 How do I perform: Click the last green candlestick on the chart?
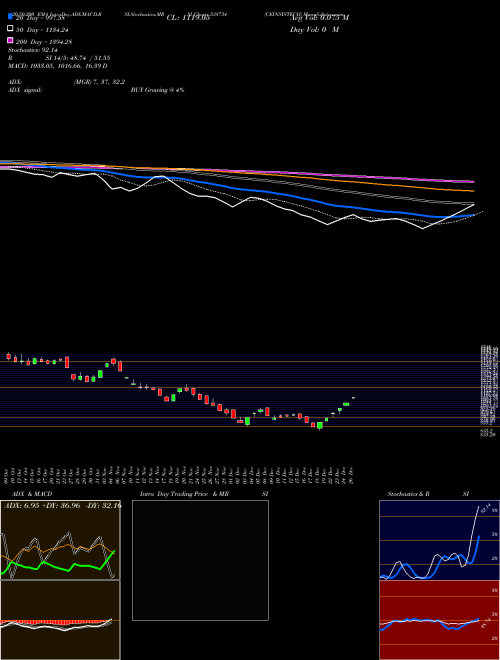point(353,398)
